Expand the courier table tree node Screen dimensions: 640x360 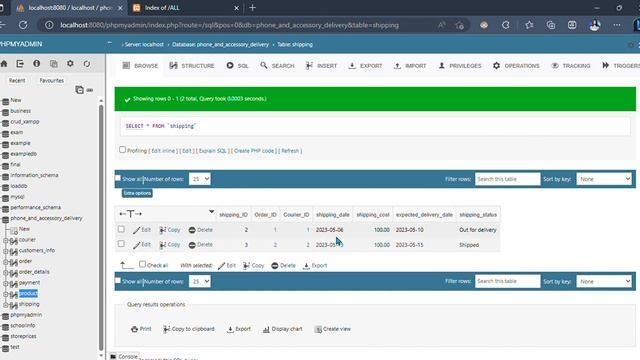point(6,240)
